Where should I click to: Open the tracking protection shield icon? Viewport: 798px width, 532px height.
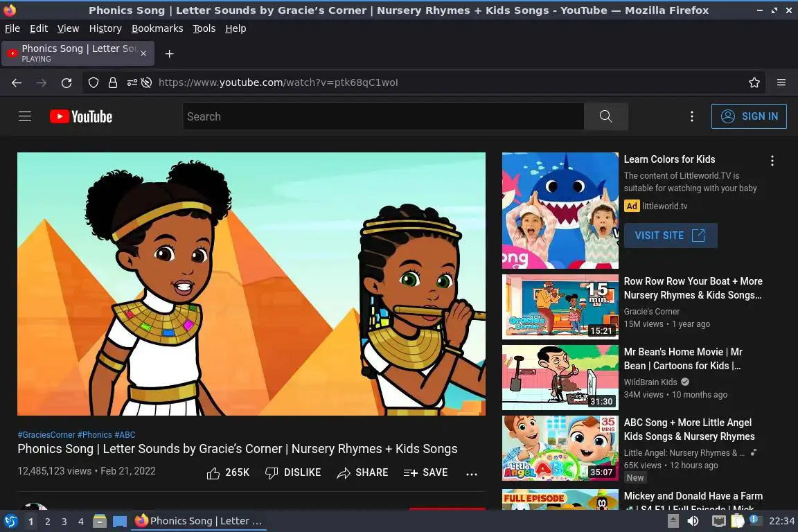(93, 82)
